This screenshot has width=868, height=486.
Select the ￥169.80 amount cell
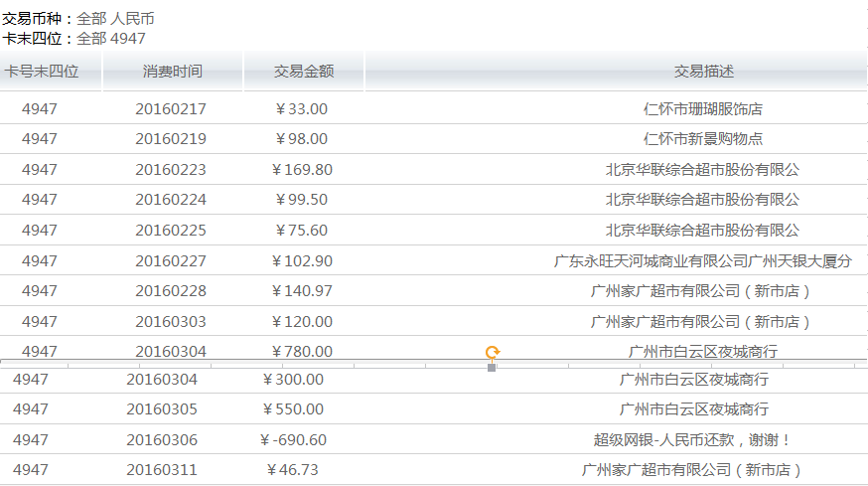click(302, 170)
